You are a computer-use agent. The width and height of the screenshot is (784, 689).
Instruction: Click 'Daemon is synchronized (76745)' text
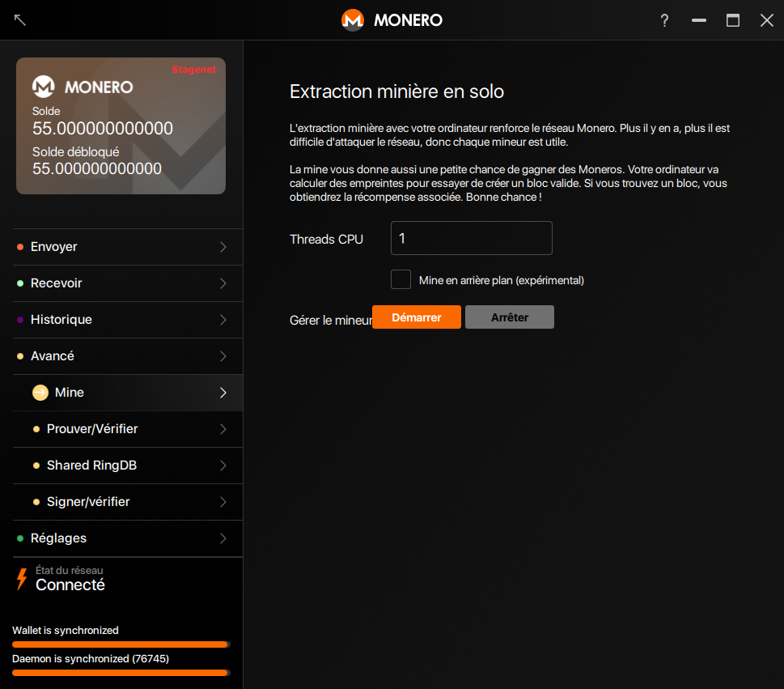pos(91,659)
